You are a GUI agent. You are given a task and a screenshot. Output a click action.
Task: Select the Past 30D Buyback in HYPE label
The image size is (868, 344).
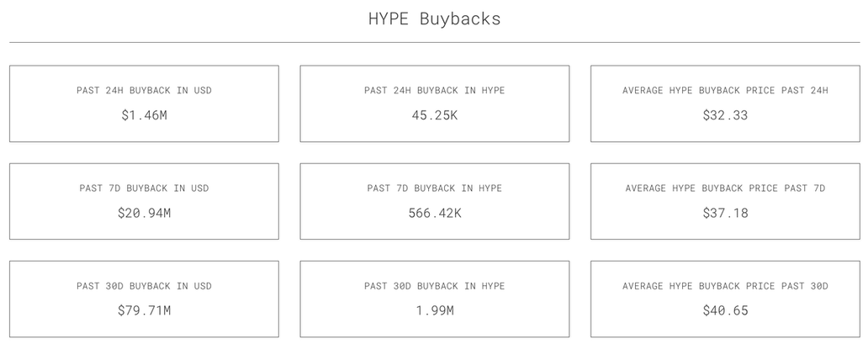(x=434, y=286)
